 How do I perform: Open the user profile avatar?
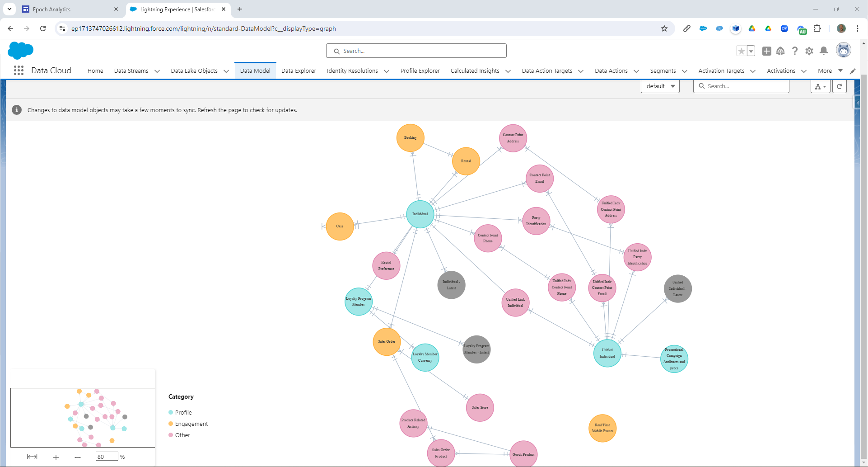(x=843, y=50)
